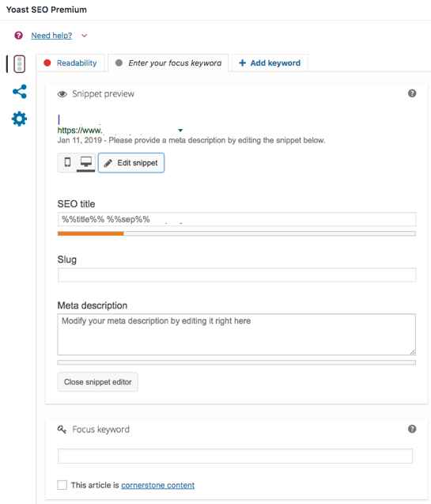Click the purple help question mark icon
Viewport: 431px width, 504px height.
(19, 36)
